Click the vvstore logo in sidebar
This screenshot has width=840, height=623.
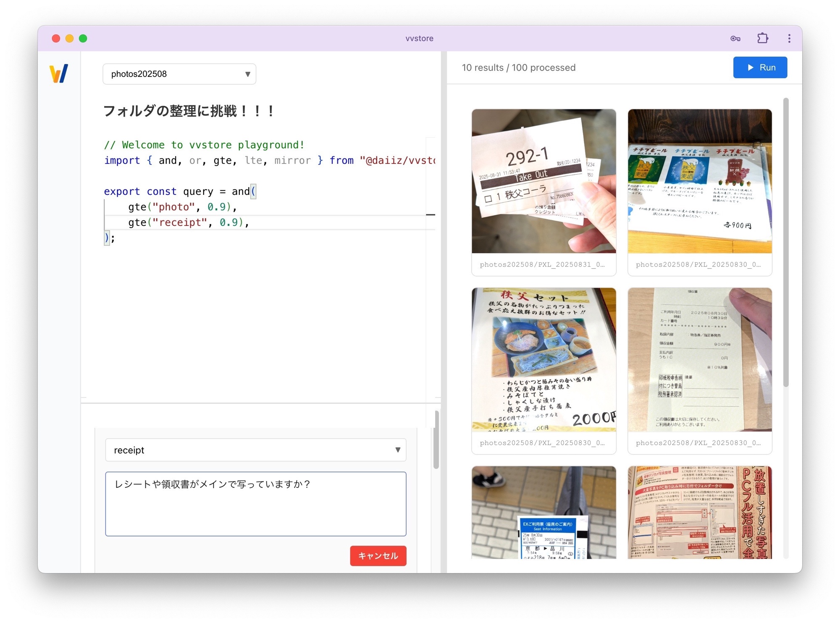(x=59, y=74)
